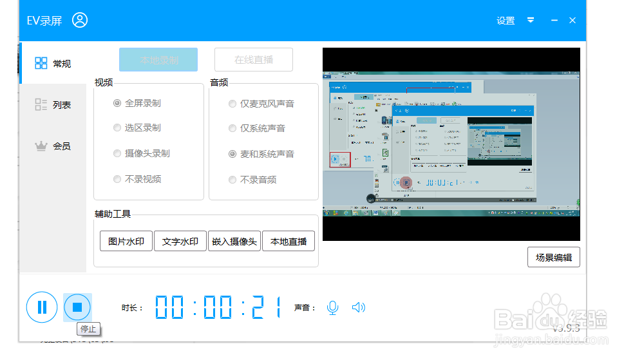Select 仅麦克风声音 audio option

(261, 104)
